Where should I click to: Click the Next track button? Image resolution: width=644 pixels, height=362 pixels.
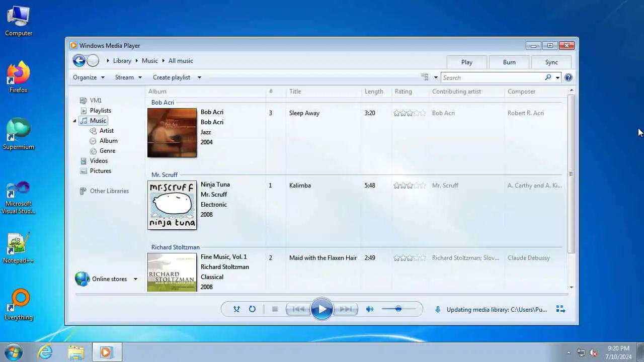346,309
